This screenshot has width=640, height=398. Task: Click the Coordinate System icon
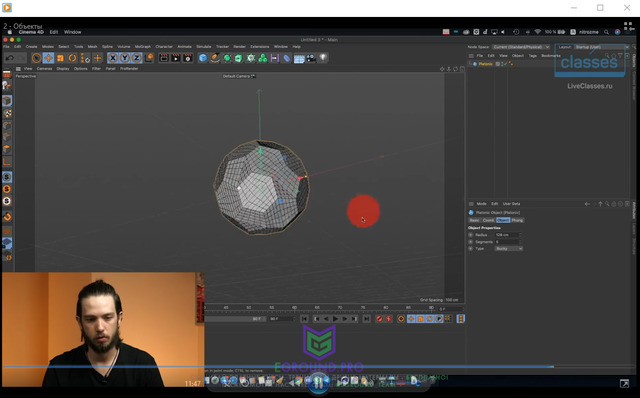pyautogui.click(x=149, y=58)
